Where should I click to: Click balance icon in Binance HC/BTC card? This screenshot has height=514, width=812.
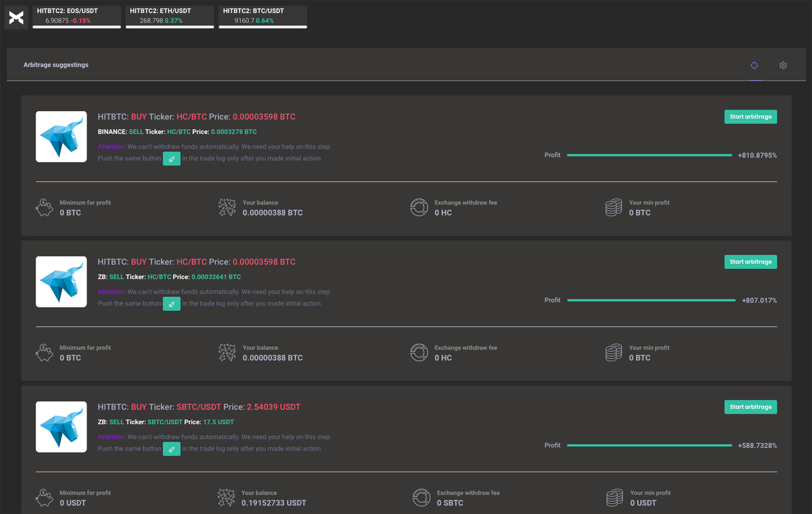click(227, 207)
